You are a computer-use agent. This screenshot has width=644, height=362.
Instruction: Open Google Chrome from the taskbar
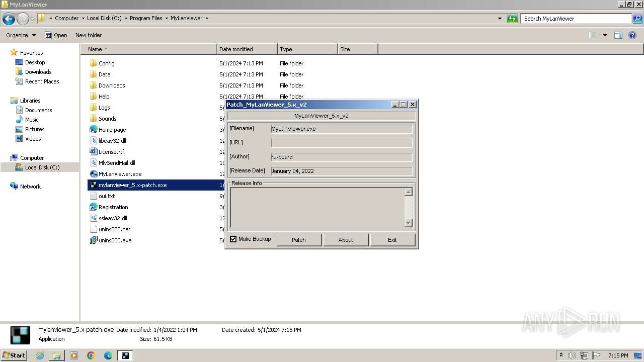click(91, 355)
